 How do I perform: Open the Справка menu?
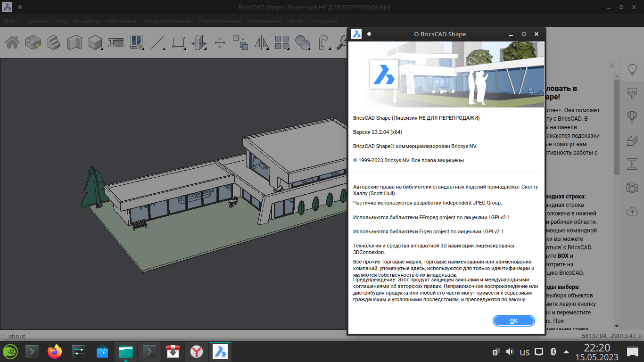[x=325, y=21]
